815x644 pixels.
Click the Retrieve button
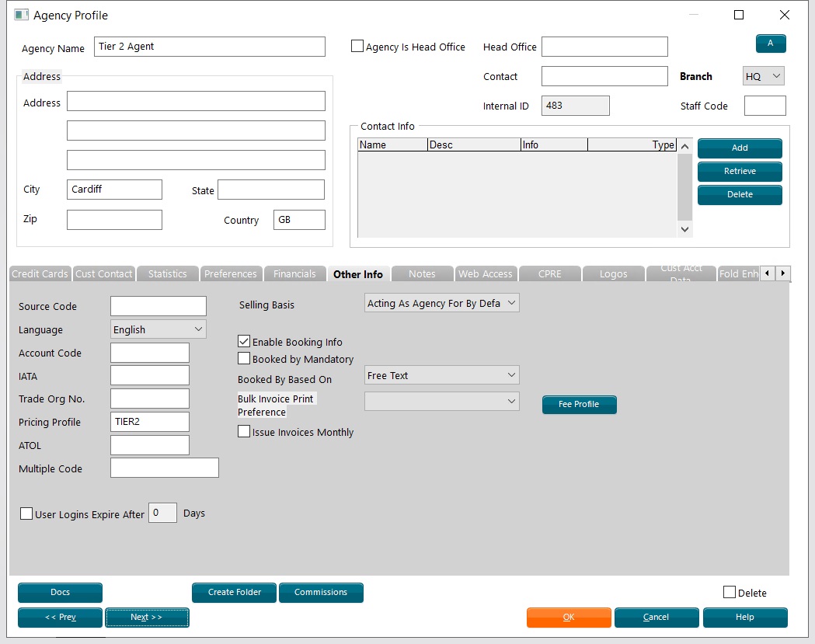coord(740,172)
